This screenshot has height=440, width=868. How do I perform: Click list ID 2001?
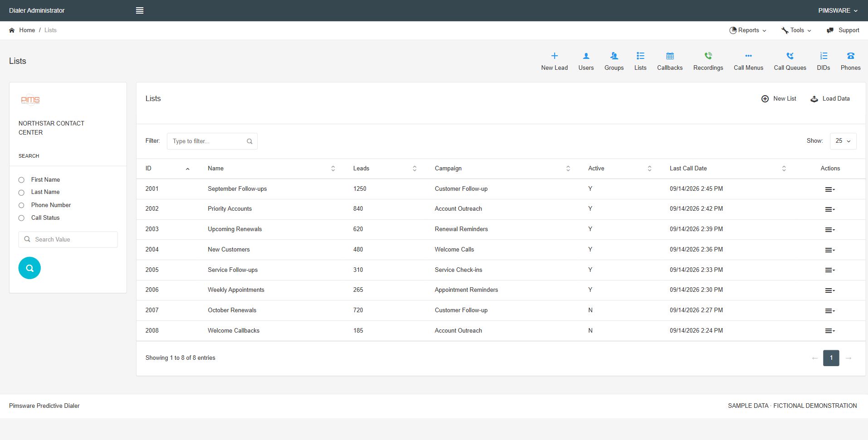(x=152, y=189)
